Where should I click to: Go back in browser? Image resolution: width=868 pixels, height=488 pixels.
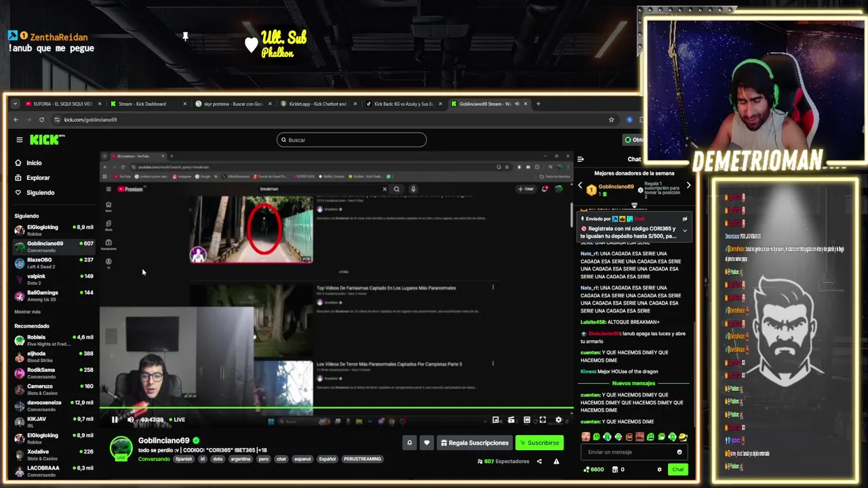coord(16,120)
